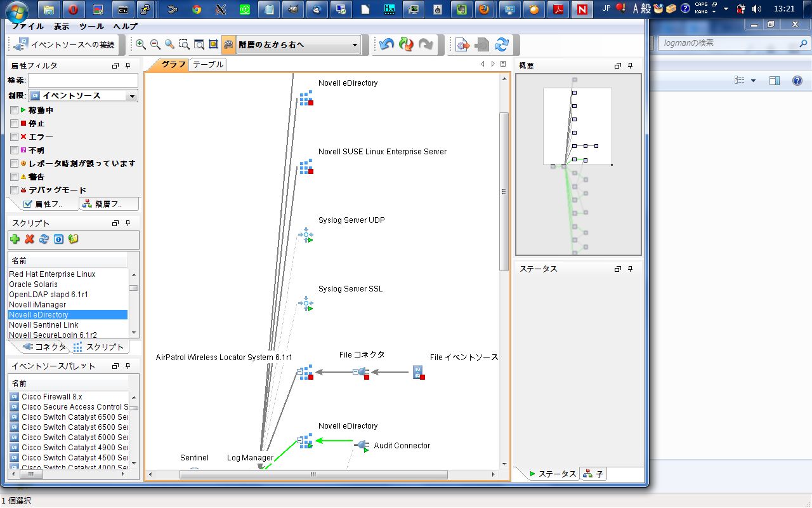Delete the script with the red X
Viewport: 812px width, 508px height.
[x=29, y=239]
